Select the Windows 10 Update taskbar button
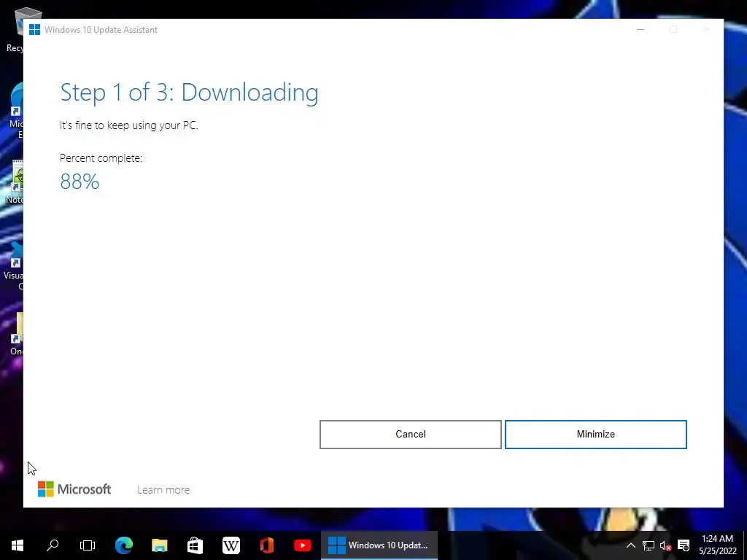747x560 pixels. (379, 545)
